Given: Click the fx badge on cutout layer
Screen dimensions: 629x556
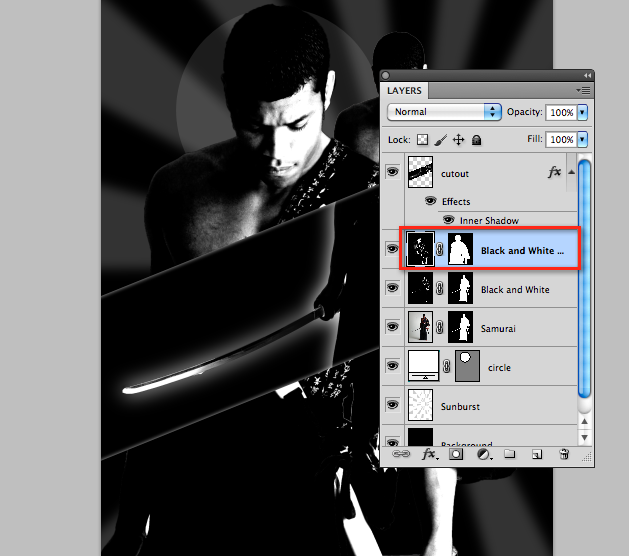Looking at the screenshot, I should (x=554, y=172).
